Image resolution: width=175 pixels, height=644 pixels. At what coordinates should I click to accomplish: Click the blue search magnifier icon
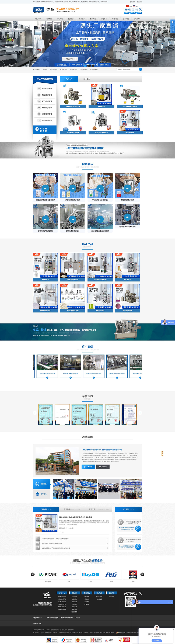(141, 69)
